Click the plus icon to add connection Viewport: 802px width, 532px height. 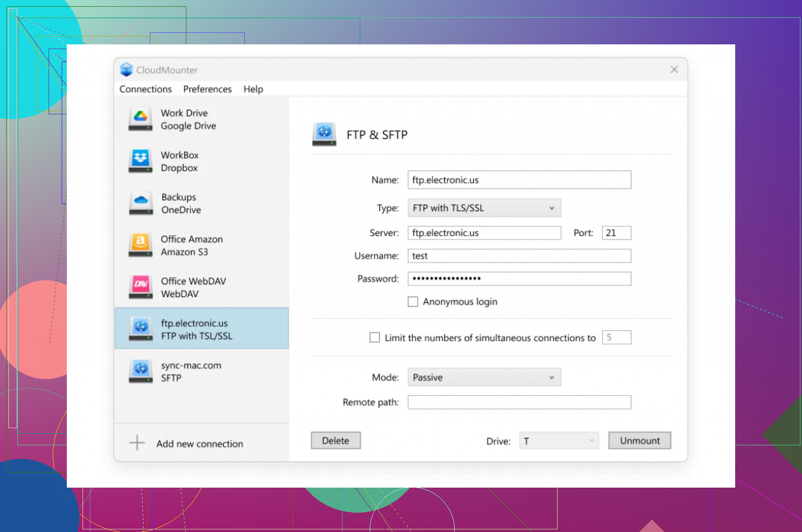(x=137, y=443)
